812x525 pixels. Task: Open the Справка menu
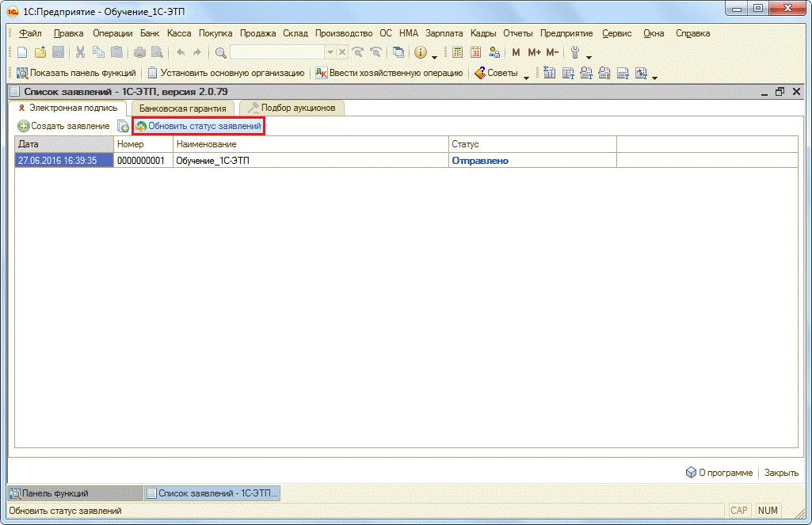click(x=693, y=33)
